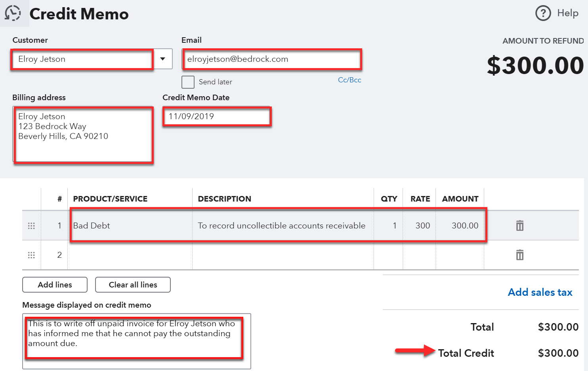This screenshot has width=588, height=371.
Task: Open Help via the question mark icon
Action: click(542, 13)
